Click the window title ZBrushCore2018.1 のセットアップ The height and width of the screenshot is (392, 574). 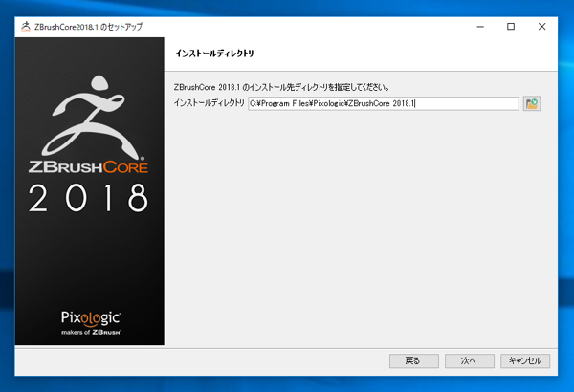click(x=88, y=27)
